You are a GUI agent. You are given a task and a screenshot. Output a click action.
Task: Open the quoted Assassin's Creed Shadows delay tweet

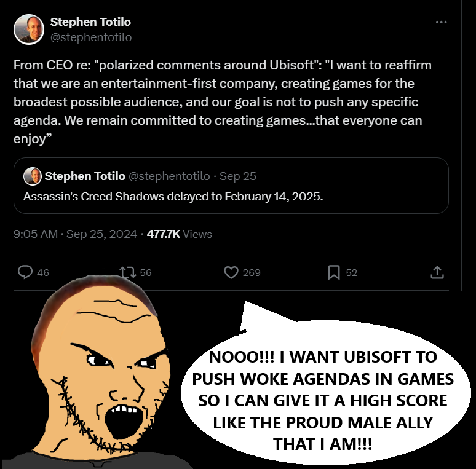pyautogui.click(x=173, y=197)
